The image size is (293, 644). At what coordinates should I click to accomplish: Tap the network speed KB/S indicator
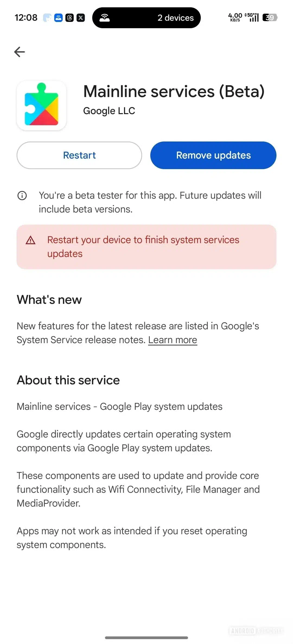235,17
